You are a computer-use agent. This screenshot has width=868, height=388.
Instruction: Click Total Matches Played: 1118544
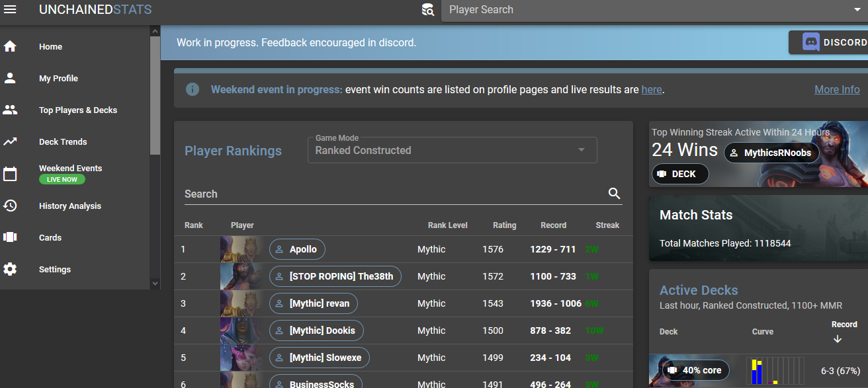(725, 243)
